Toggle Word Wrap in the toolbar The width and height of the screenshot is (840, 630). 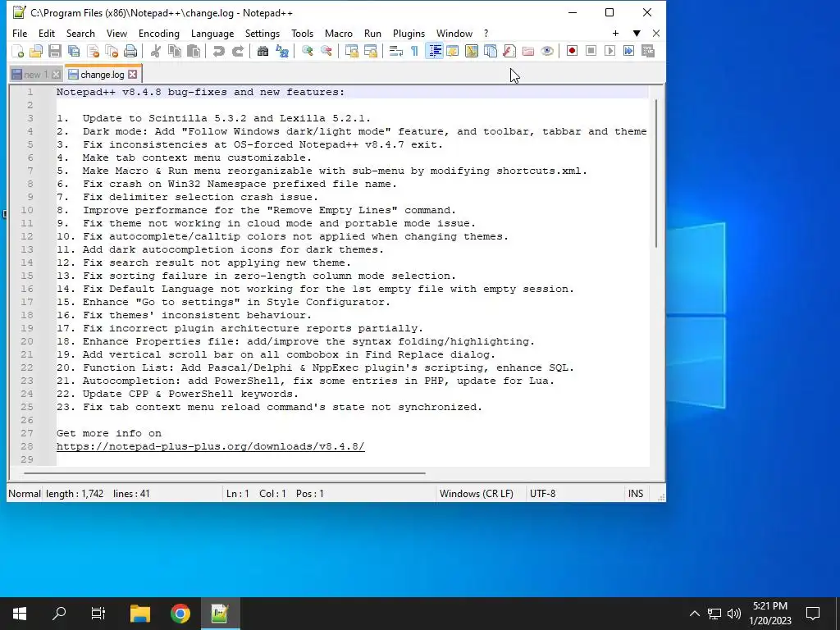(396, 51)
